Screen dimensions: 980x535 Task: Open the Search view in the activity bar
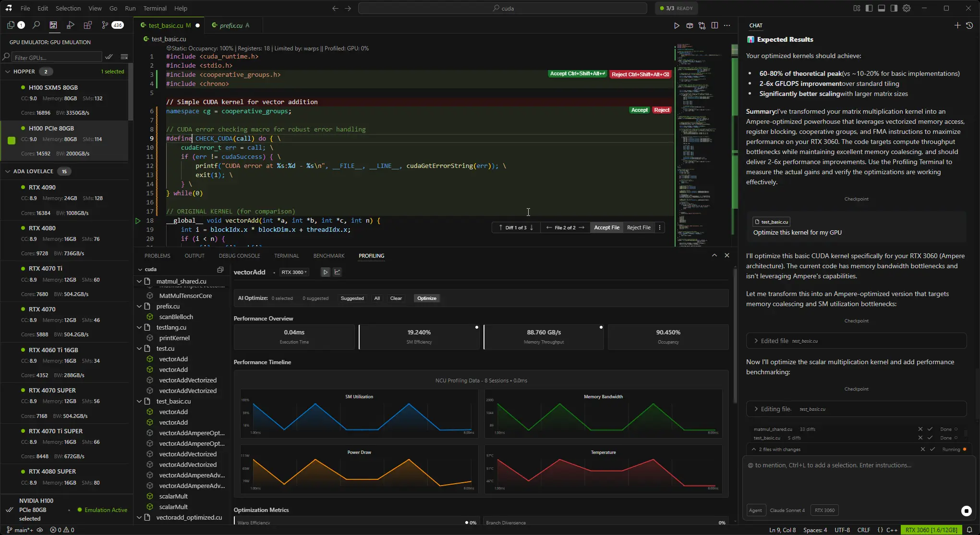click(36, 25)
